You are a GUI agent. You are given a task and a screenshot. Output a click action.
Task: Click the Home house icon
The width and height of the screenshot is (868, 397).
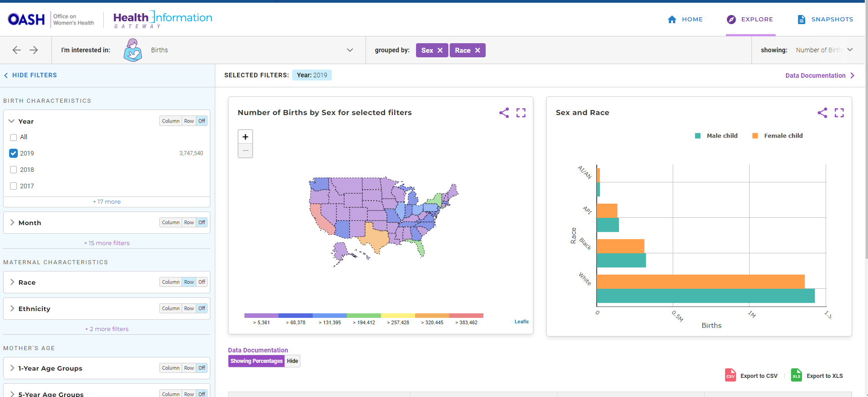[x=672, y=20]
